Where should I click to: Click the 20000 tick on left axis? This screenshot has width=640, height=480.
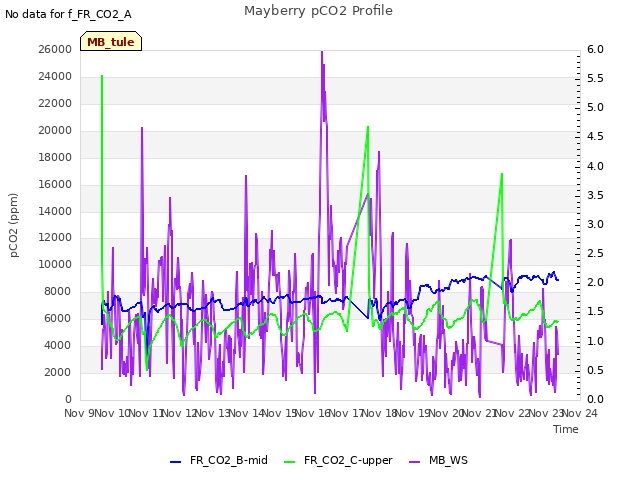coord(55,130)
